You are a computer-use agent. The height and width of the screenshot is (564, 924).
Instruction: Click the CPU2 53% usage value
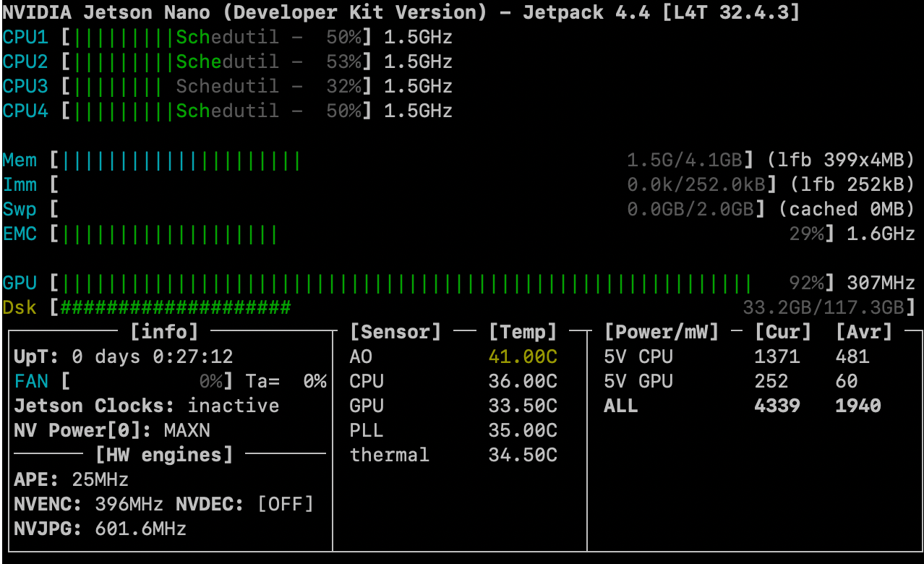click(343, 62)
